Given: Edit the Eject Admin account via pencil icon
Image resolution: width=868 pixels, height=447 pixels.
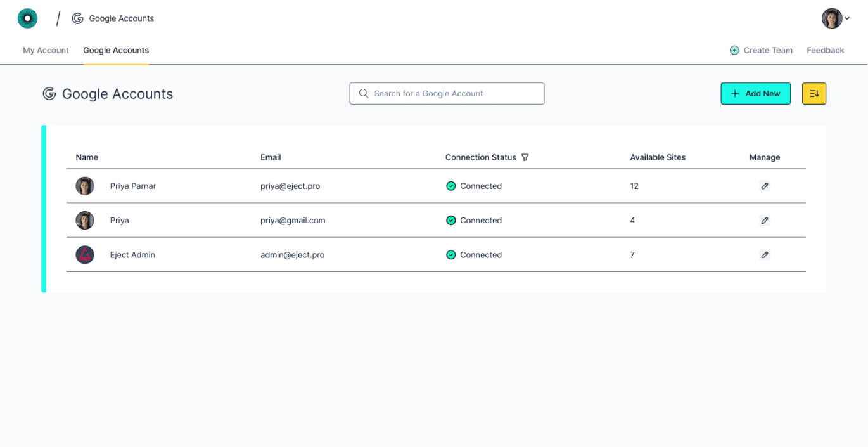Looking at the screenshot, I should (765, 254).
